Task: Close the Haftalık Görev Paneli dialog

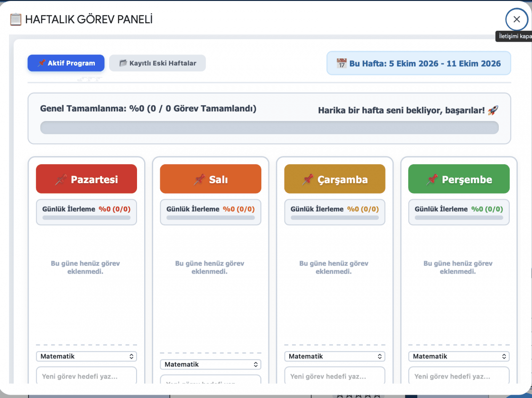Action: [x=516, y=19]
